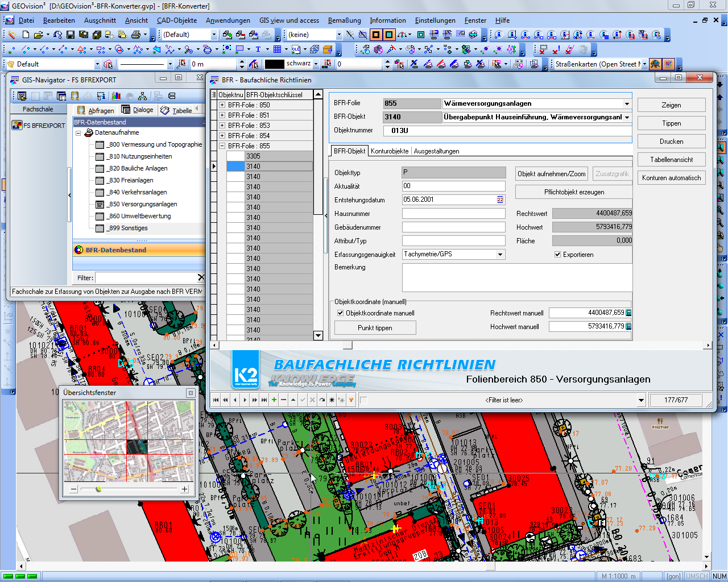Click the magic wand icon at toolbar start

(x=11, y=35)
